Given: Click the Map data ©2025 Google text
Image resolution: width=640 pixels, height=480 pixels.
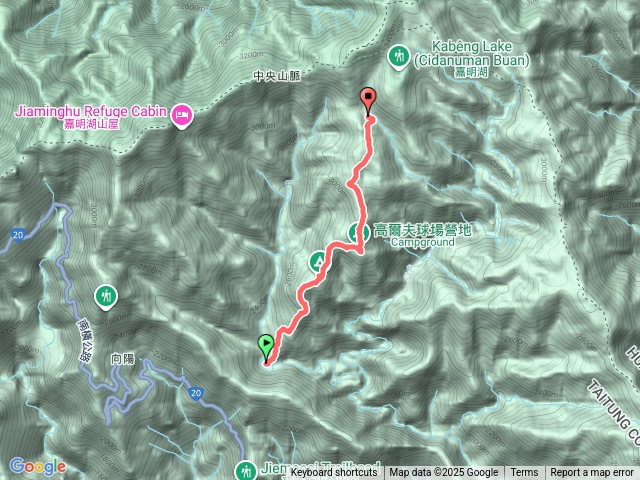Looking at the screenshot, I should point(444,473).
